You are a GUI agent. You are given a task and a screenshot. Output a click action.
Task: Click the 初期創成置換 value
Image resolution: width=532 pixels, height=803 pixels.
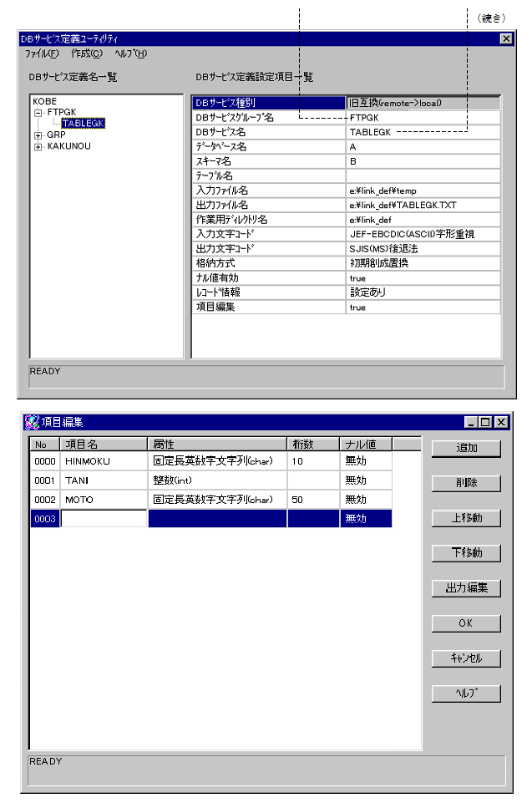[x=423, y=263]
